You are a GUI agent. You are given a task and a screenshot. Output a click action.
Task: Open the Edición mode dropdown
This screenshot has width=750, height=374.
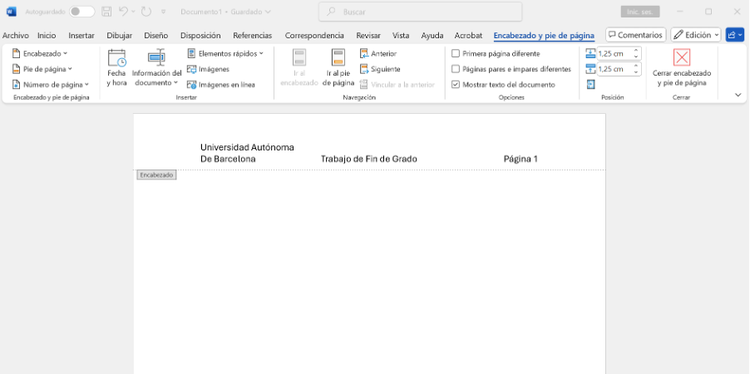pyautogui.click(x=695, y=35)
